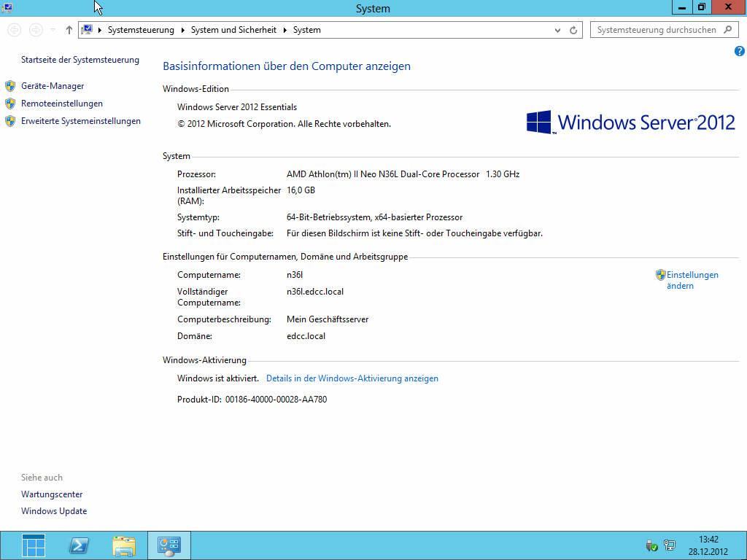This screenshot has height=560, width=747.
Task: Go up one level with up arrow
Action: pos(69,30)
